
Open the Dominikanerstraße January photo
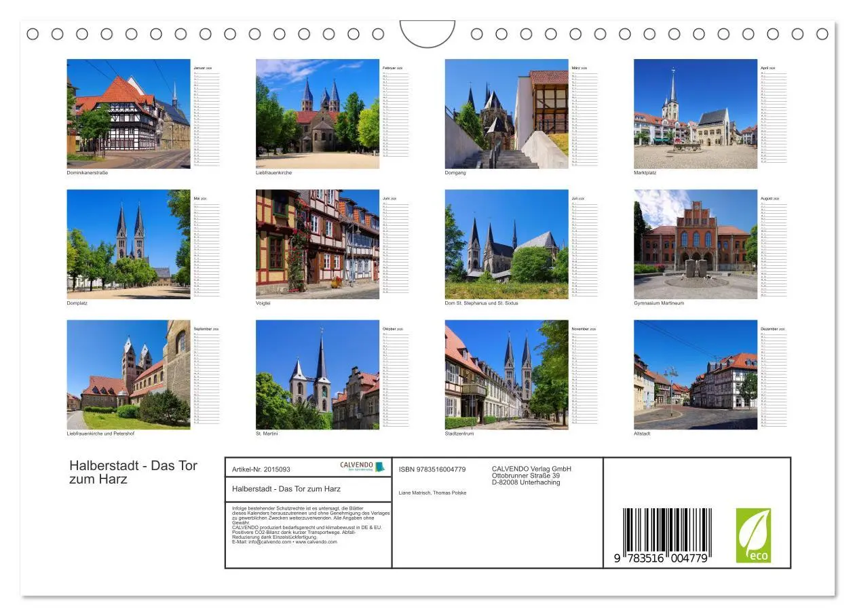click(x=128, y=113)
